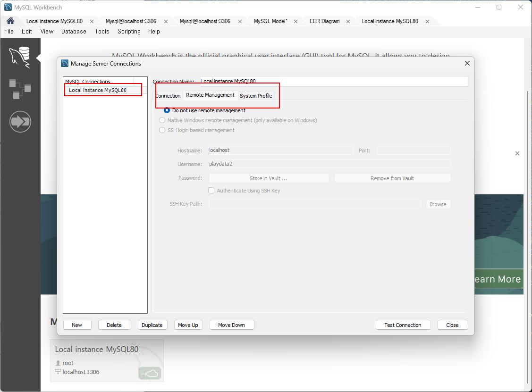This screenshot has height=392, width=532.
Task: Dismiss the welcome banner with small X
Action: (517, 153)
